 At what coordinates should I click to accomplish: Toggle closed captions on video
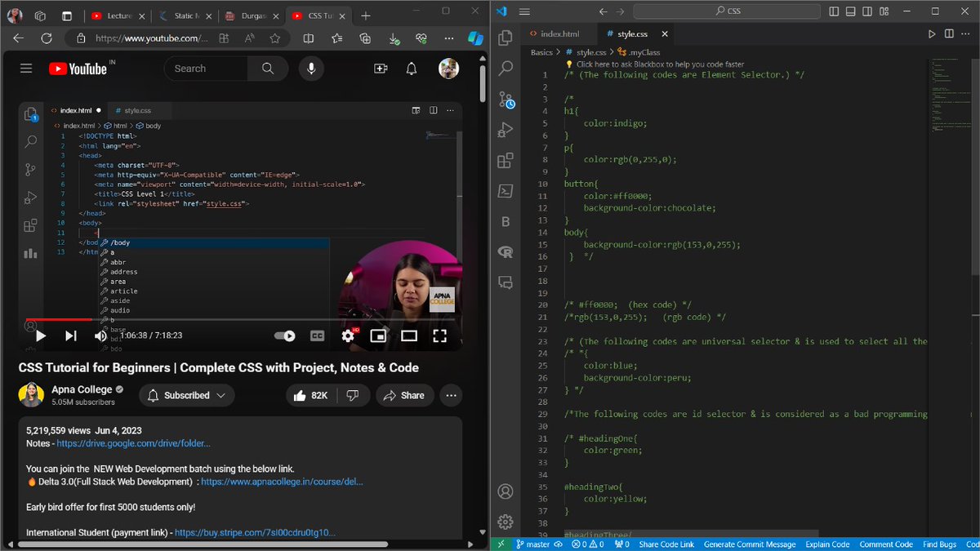317,335
